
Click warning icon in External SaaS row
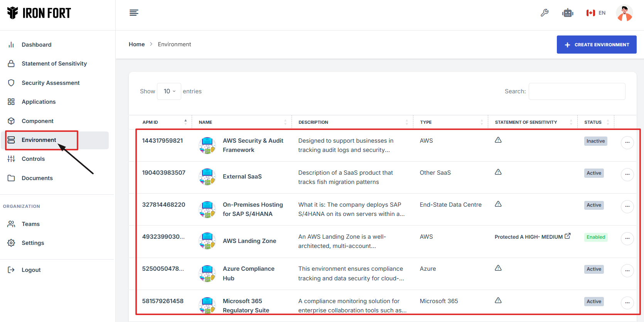(x=498, y=172)
